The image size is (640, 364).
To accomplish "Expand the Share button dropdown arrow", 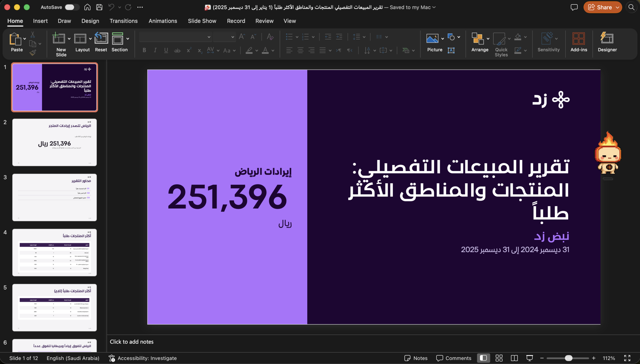I will coord(617,7).
